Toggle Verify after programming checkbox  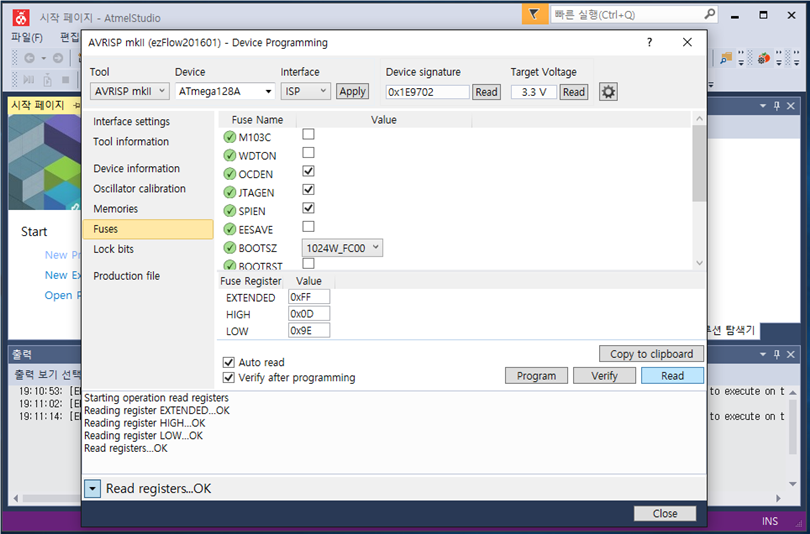pyautogui.click(x=228, y=378)
